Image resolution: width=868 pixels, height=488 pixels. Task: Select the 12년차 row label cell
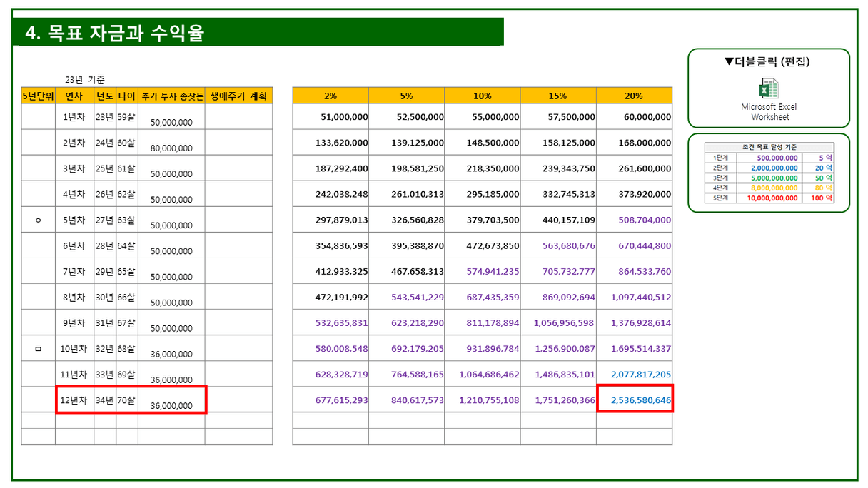74,400
